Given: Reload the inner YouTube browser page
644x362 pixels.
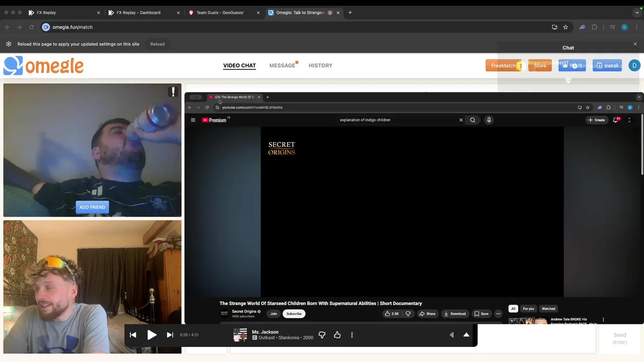Looking at the screenshot, I should coord(207,108).
